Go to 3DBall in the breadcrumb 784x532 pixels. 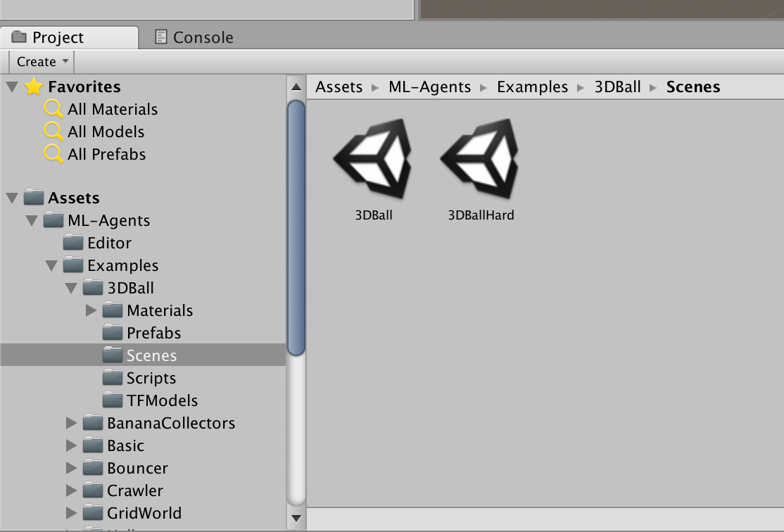point(617,87)
